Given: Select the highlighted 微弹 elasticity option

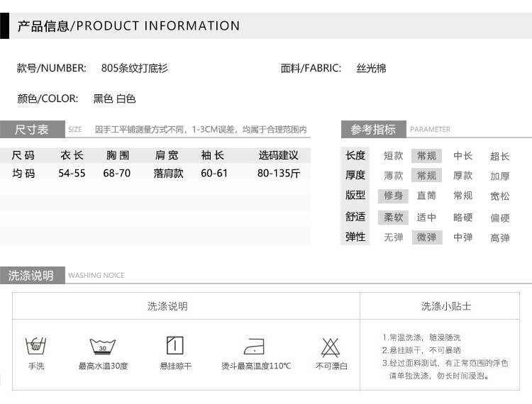Looking at the screenshot, I should pos(426,237).
